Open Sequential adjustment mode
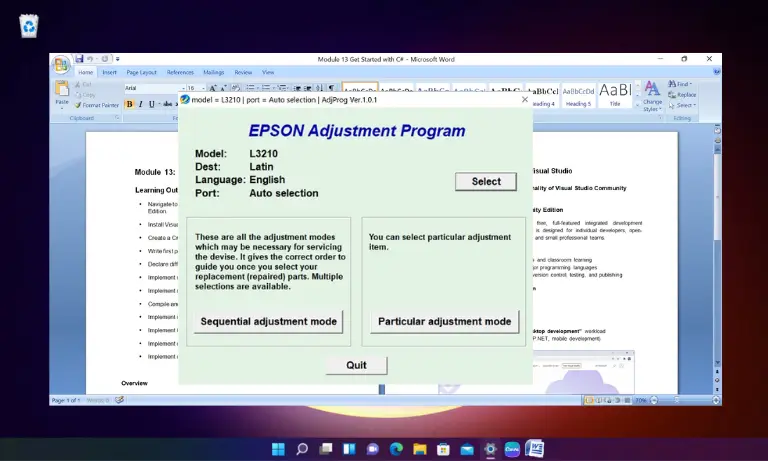 pyautogui.click(x=268, y=322)
